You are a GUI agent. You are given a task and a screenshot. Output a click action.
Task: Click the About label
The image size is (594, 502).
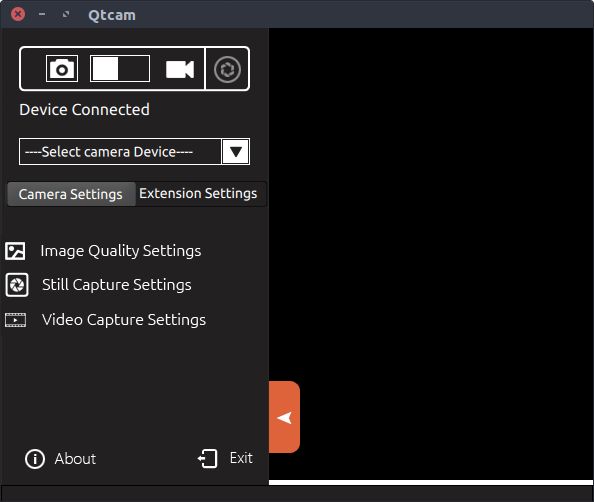pos(75,459)
